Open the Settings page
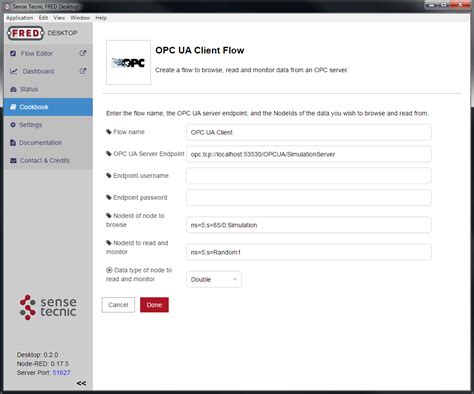Viewport: 474px width, 394px height. point(48,125)
